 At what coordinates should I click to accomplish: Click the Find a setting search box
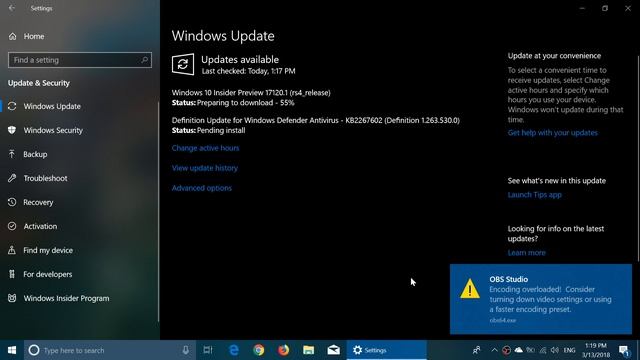pos(80,60)
